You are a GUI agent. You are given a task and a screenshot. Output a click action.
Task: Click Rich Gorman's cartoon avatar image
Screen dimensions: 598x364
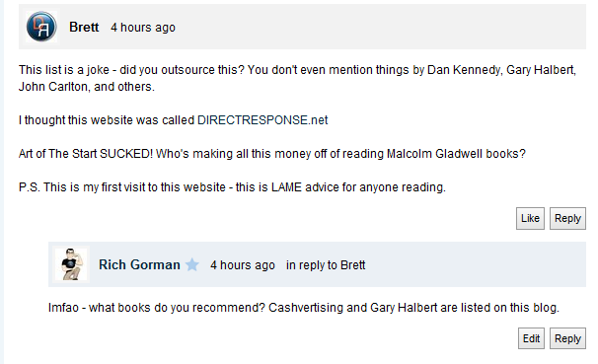pyautogui.click(x=71, y=264)
